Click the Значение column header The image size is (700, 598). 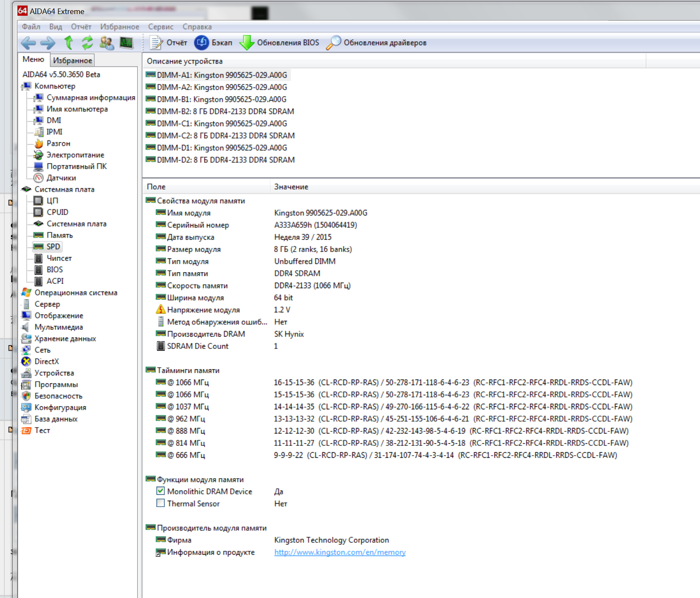(x=485, y=187)
